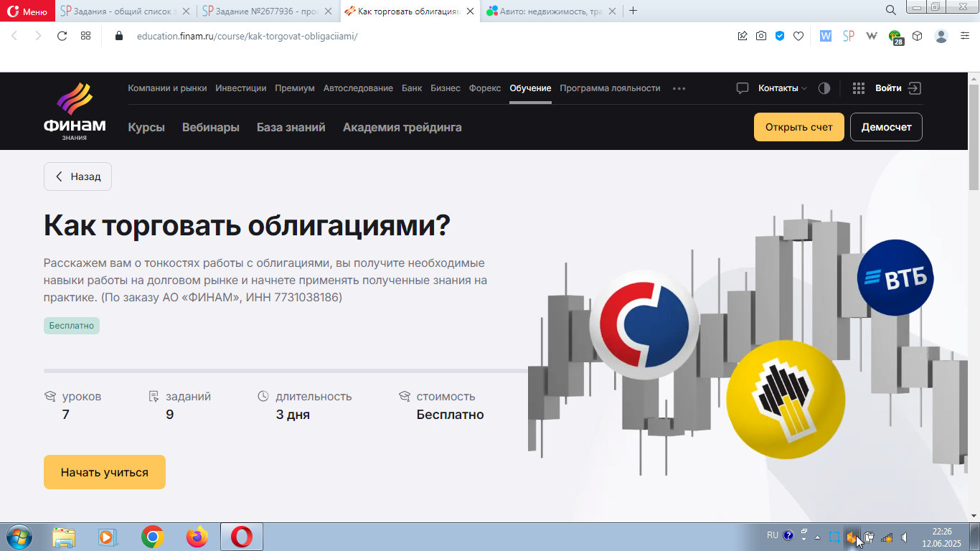The width and height of the screenshot is (980, 551).
Task: Launch Chrome from the taskbar
Action: (152, 537)
